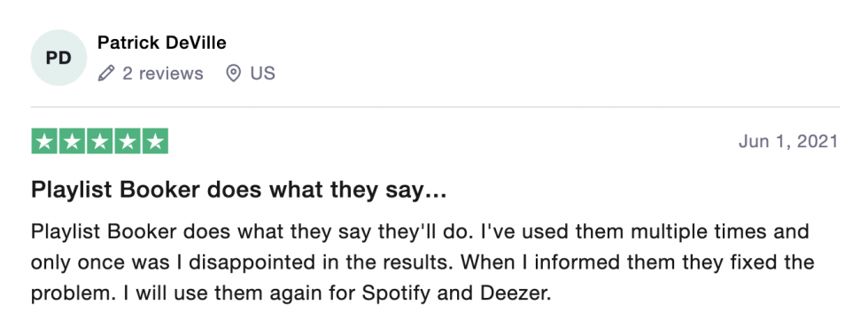The width and height of the screenshot is (868, 328).
Task: Click the Jun 1, 2021 date
Action: (x=787, y=142)
